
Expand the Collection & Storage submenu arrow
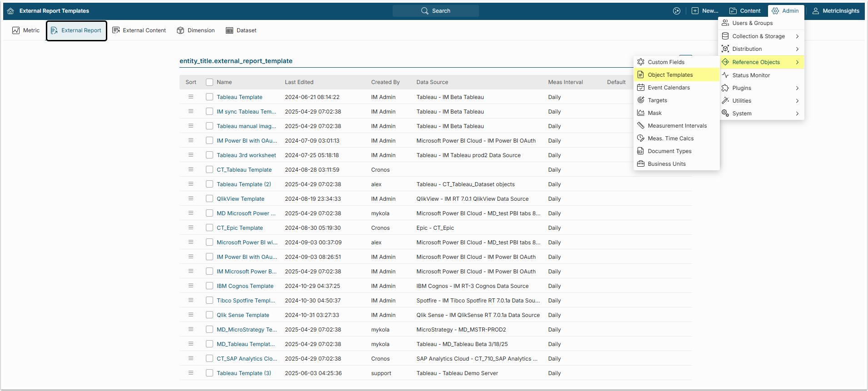(x=797, y=36)
